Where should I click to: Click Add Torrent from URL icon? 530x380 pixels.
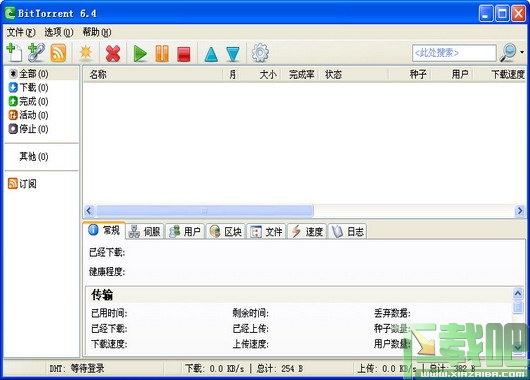point(37,53)
